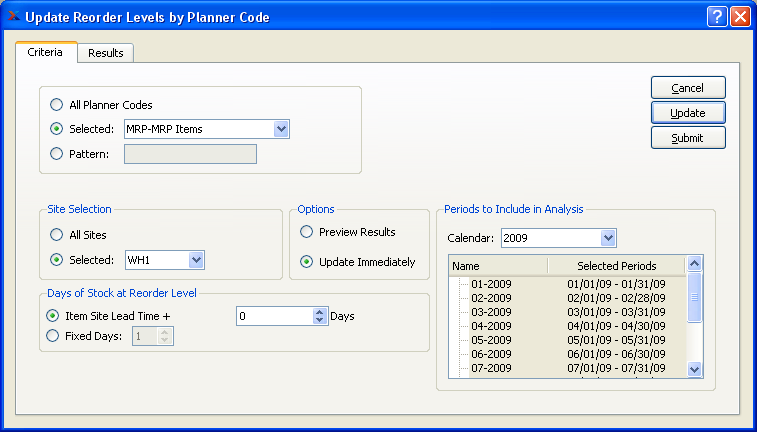The height and width of the screenshot is (432, 757).
Task: Select the 03-2009 period row
Action: tap(567, 312)
